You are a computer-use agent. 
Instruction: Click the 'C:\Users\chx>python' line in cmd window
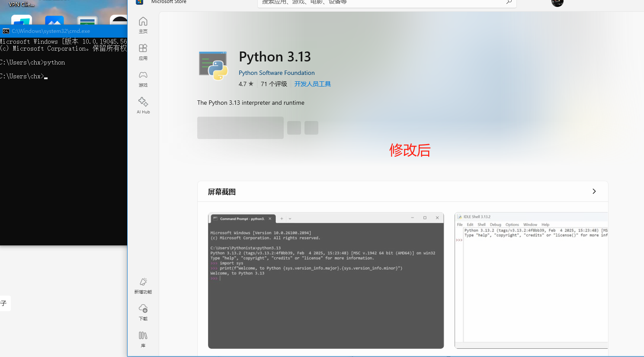pos(32,62)
